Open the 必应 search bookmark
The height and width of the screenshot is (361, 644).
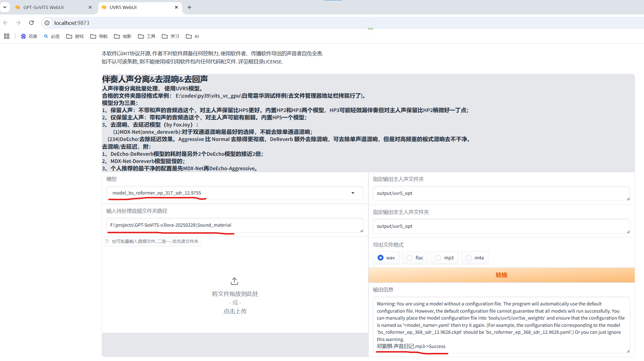click(52, 36)
